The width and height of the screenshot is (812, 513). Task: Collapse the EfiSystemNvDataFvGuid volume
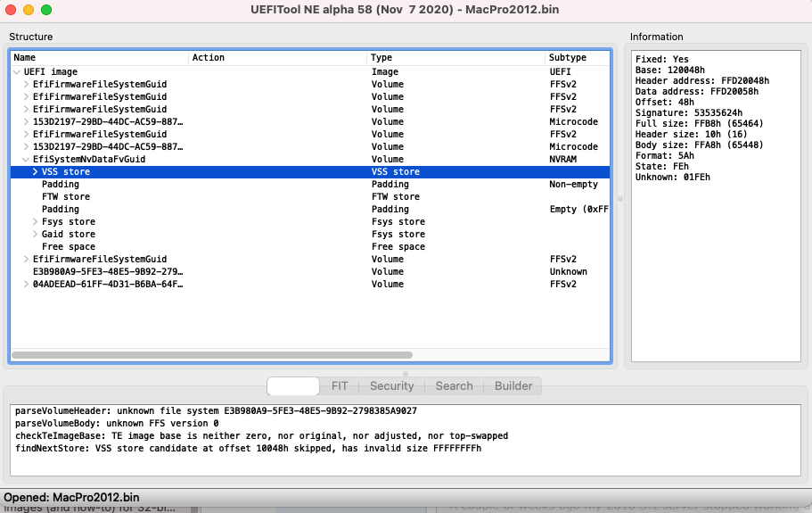pyautogui.click(x=26, y=159)
